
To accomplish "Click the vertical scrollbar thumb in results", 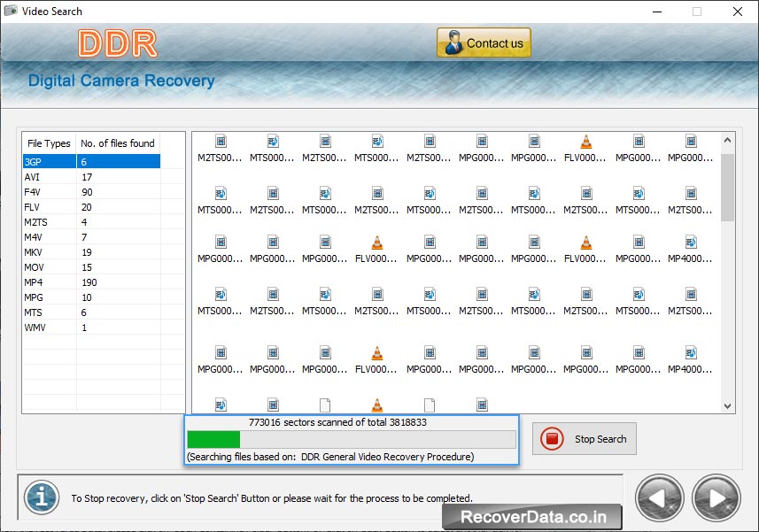I will point(727,188).
